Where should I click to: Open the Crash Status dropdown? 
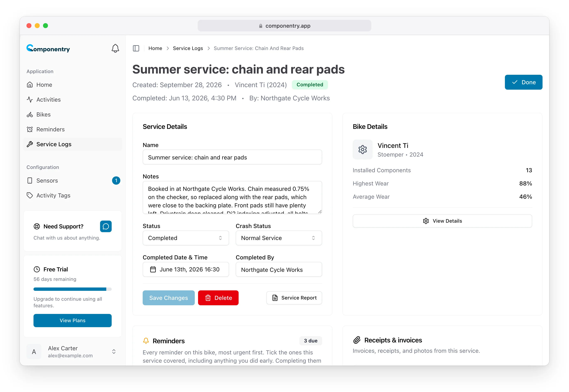[279, 238]
